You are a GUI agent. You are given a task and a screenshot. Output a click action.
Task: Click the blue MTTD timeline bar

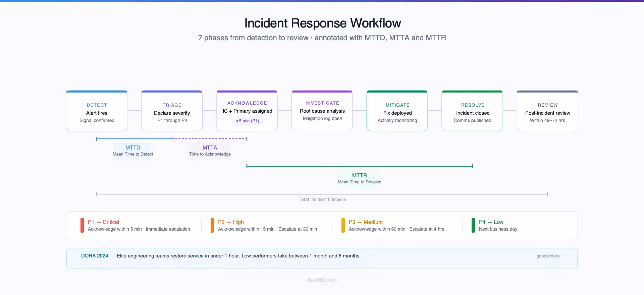point(135,139)
